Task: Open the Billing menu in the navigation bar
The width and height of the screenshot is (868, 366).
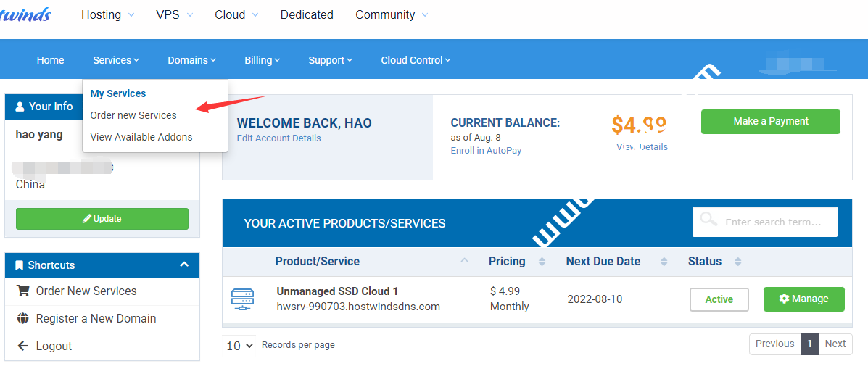Action: tap(262, 60)
